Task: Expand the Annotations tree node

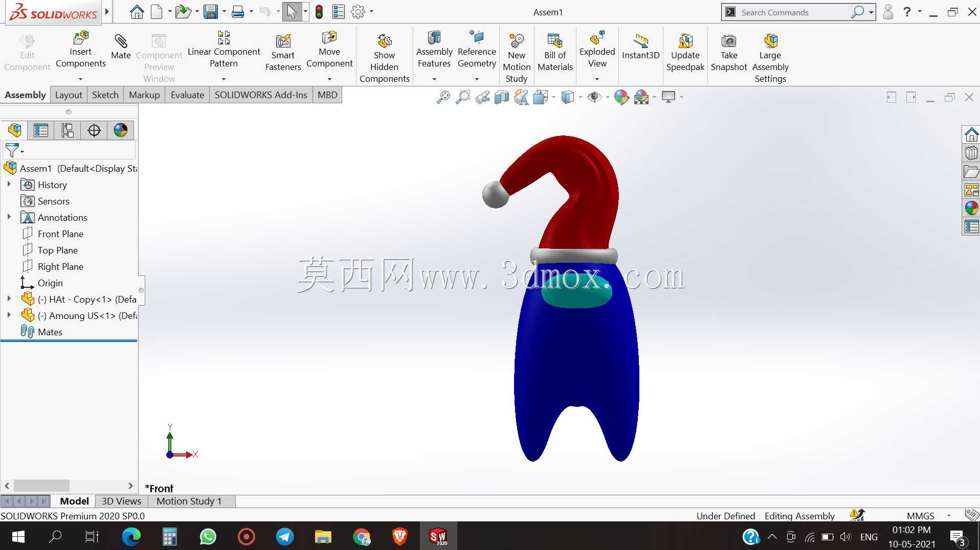Action: point(9,217)
